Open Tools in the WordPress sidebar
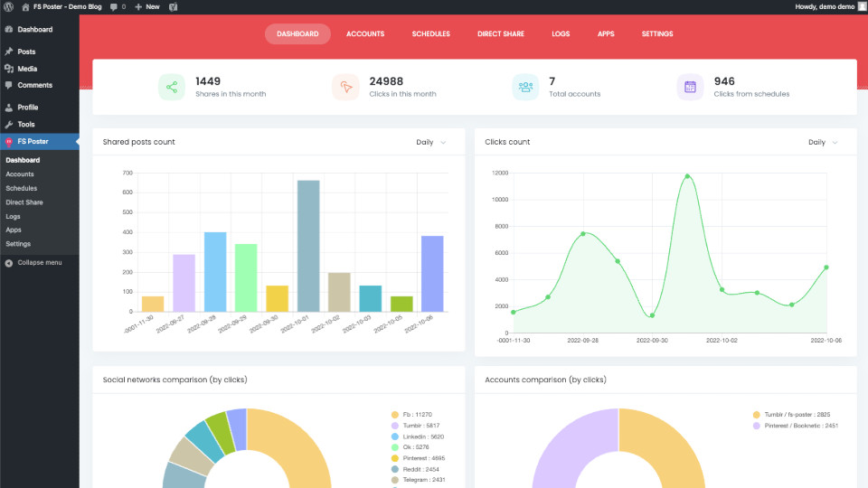868x488 pixels. point(26,125)
